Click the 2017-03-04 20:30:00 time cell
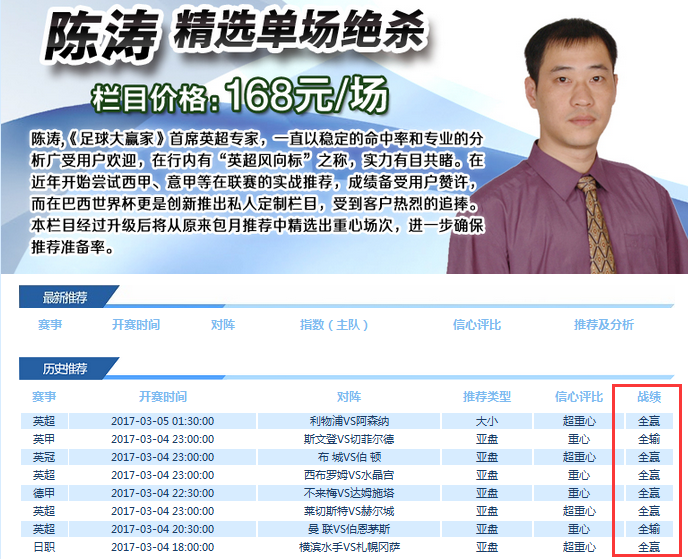The image size is (688, 559). click(162, 529)
